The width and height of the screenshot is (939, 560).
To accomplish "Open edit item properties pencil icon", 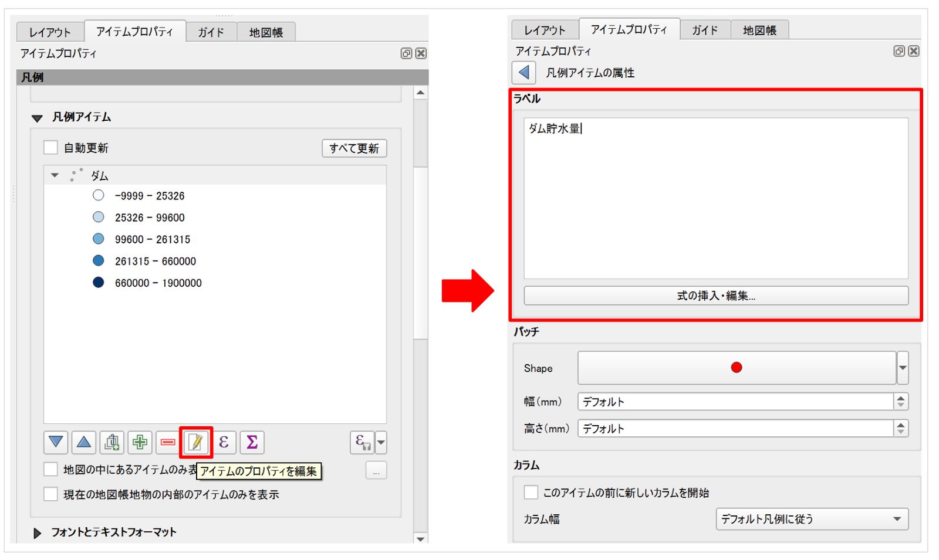I will click(x=196, y=442).
